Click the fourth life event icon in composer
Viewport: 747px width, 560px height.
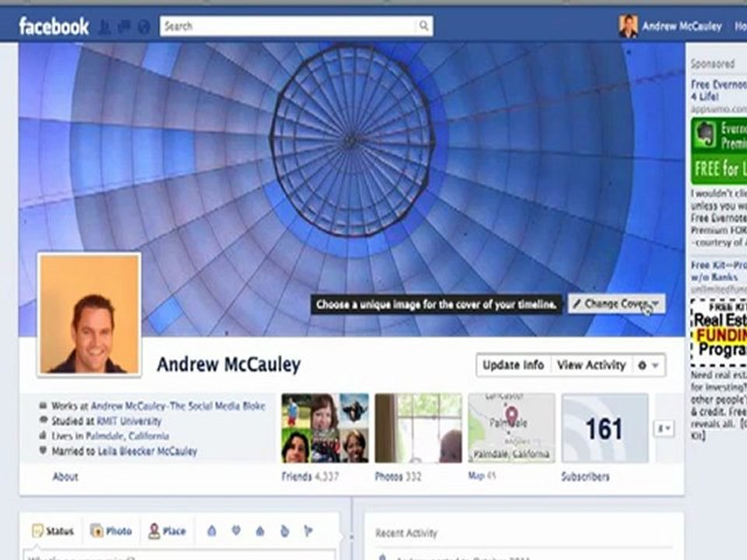coord(285,530)
